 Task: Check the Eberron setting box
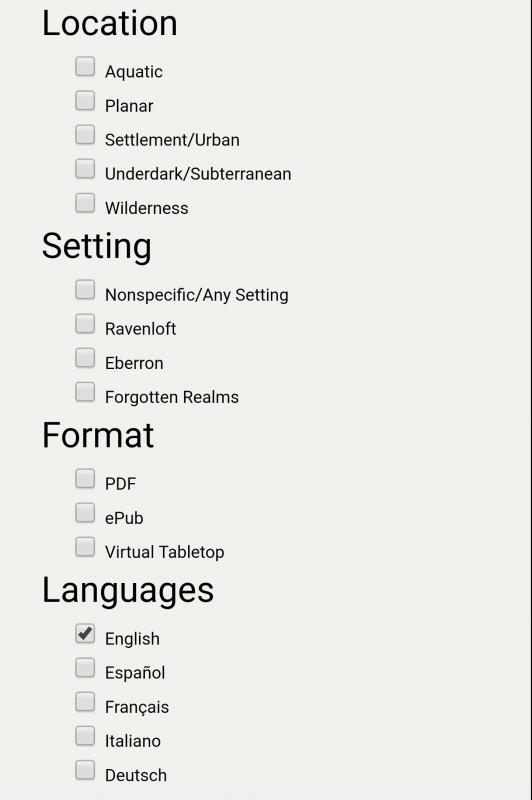[x=85, y=358]
